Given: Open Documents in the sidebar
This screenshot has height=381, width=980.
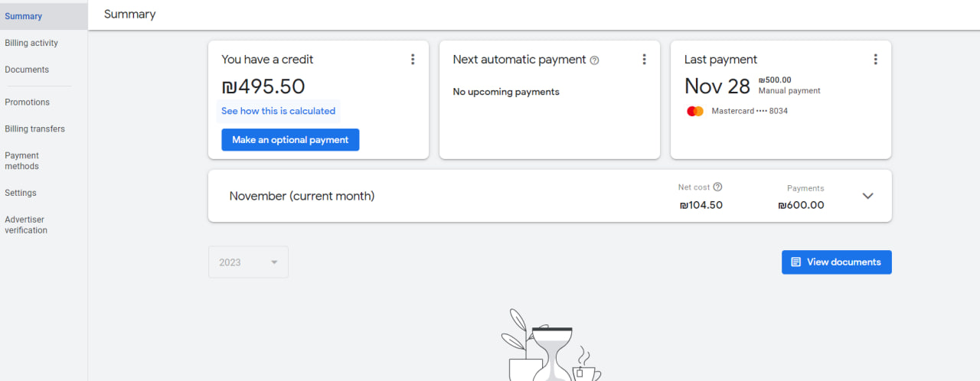Looking at the screenshot, I should 27,70.
